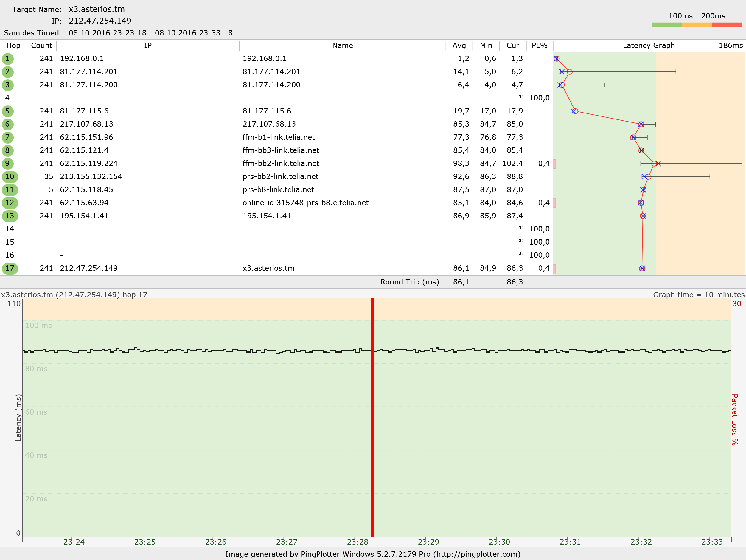Select name ffm-b1-link.telia.net
The width and height of the screenshot is (746, 560).
point(279,138)
